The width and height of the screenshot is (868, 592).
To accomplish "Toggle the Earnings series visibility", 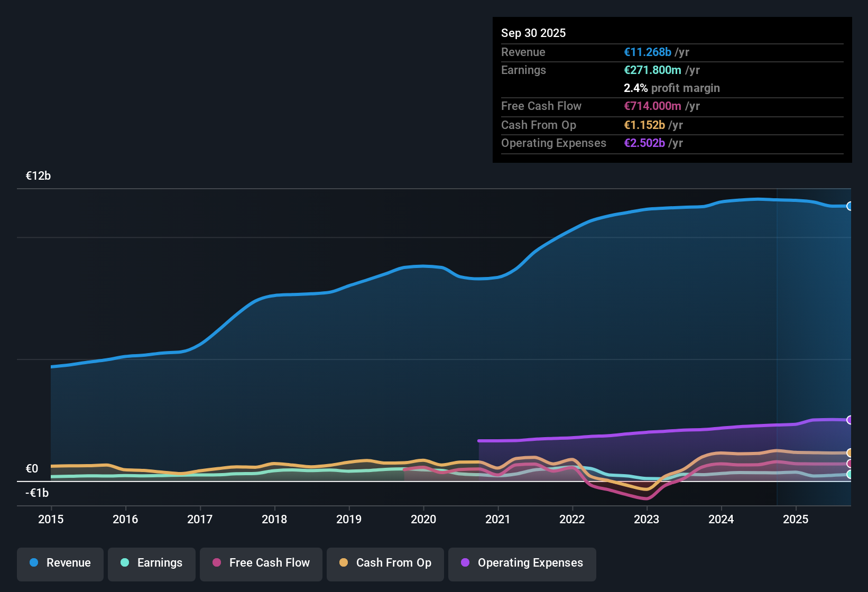I will [x=152, y=563].
